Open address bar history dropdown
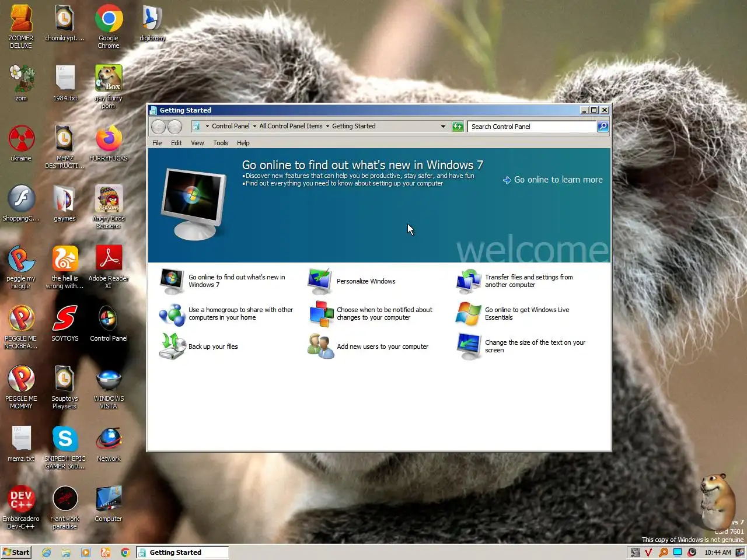747x560 pixels. coord(443,127)
